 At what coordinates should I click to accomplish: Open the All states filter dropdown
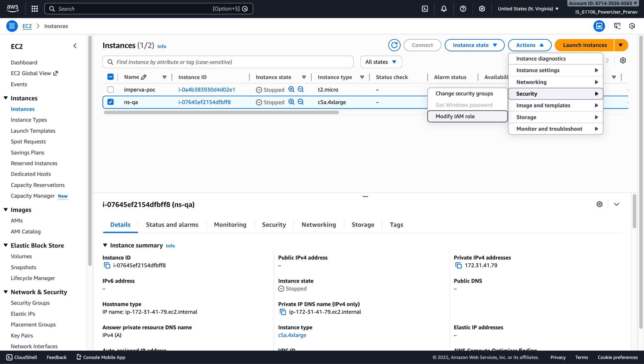(381, 62)
